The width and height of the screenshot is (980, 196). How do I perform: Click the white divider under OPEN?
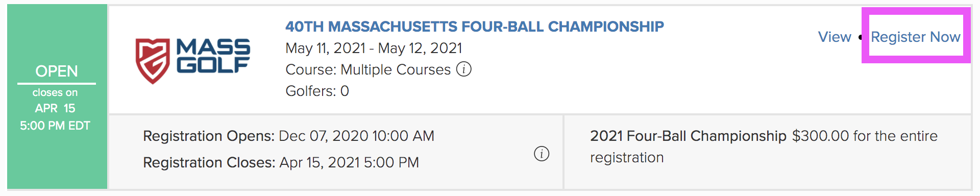(x=57, y=83)
